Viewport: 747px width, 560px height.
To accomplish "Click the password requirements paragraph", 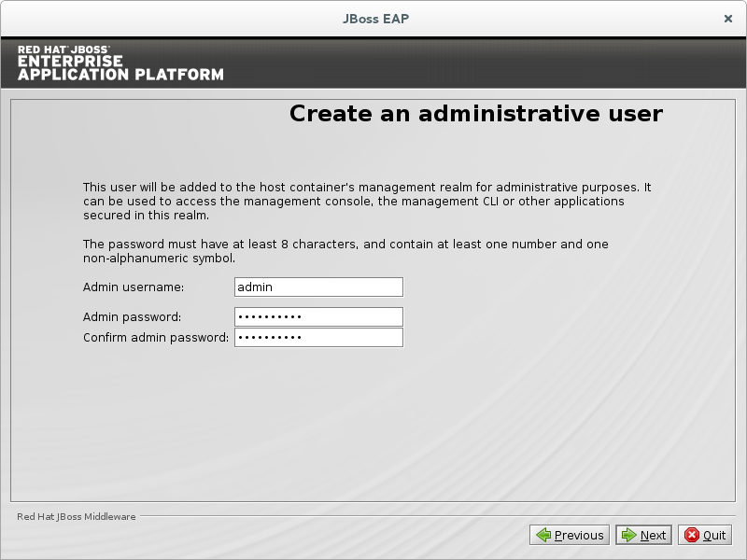I will (x=345, y=251).
